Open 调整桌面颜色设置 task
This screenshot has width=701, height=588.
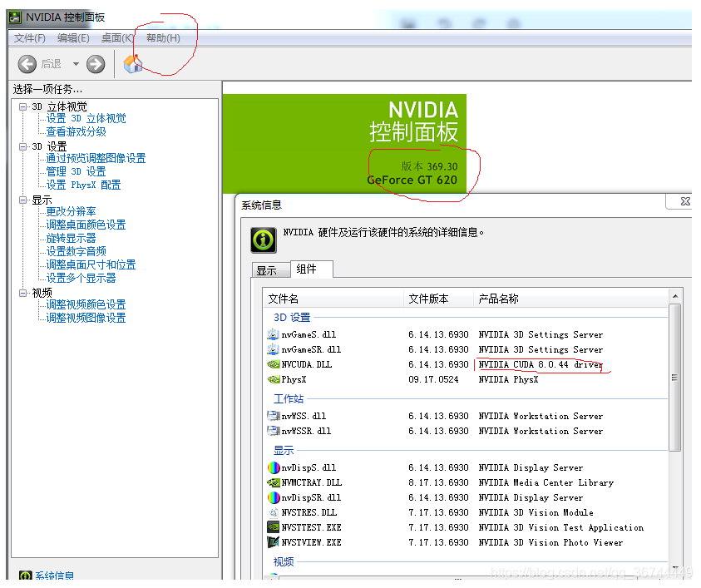click(x=86, y=225)
